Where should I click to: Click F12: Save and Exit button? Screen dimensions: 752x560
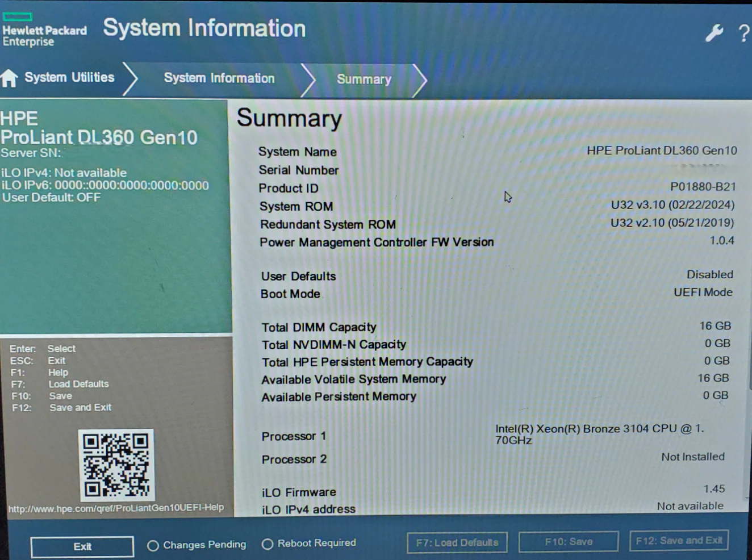click(679, 541)
